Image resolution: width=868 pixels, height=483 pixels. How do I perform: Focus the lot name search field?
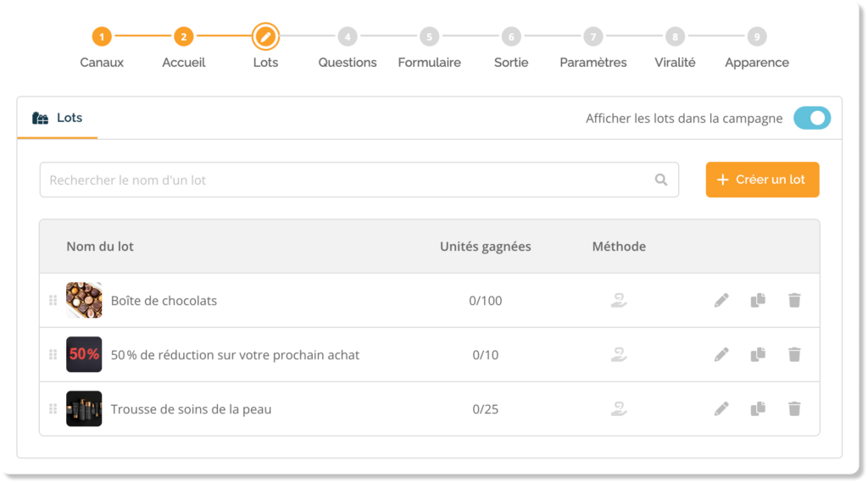(348, 180)
